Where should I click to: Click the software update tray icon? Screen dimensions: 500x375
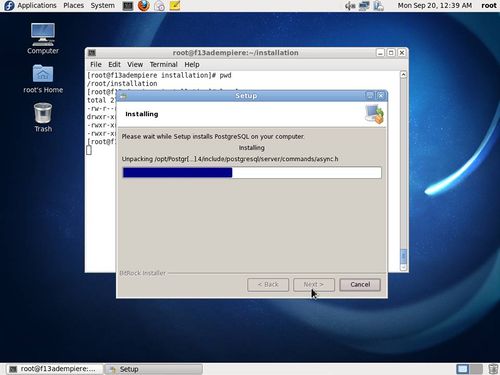pyautogui.click(x=378, y=6)
